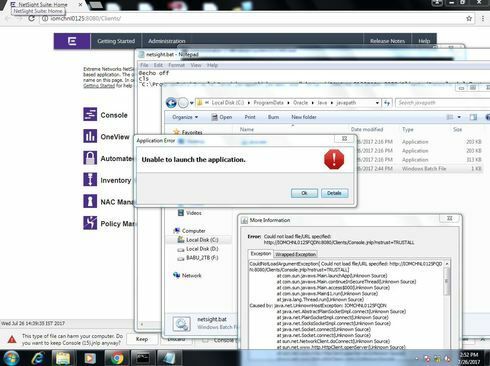
Task: Keep the downloaded Console jnlp file
Action: tap(142, 339)
